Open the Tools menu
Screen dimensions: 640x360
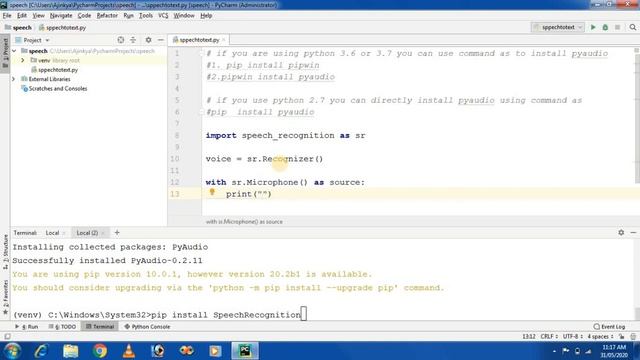146,16
